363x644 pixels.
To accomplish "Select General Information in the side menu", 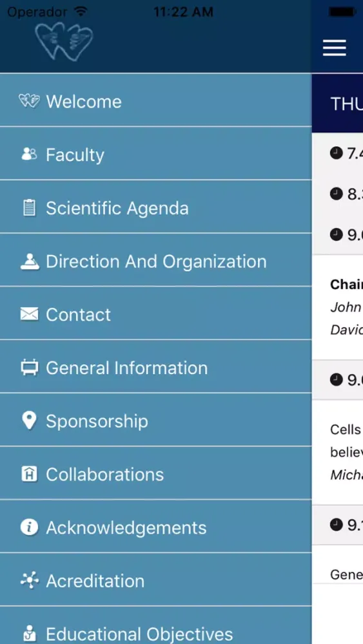I will 156,366.
